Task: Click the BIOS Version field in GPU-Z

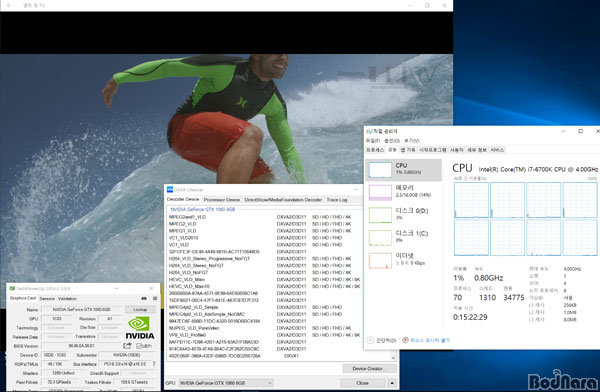Action: 82,346
